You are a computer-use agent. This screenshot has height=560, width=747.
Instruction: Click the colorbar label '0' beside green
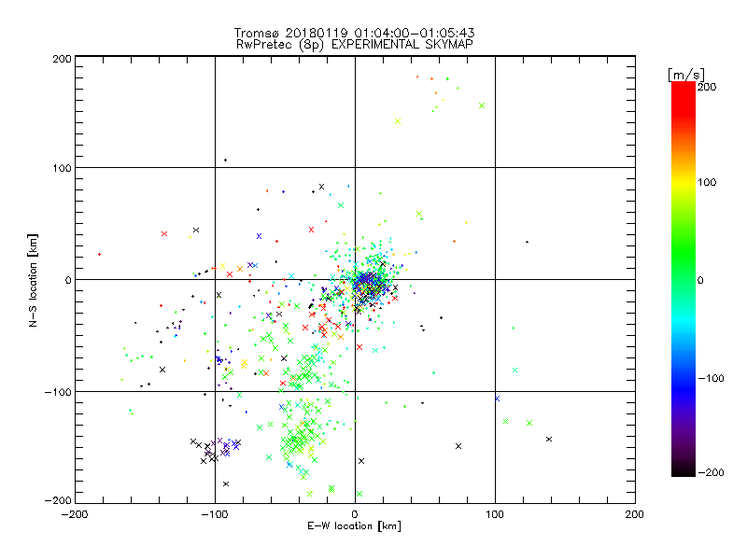[x=700, y=280]
